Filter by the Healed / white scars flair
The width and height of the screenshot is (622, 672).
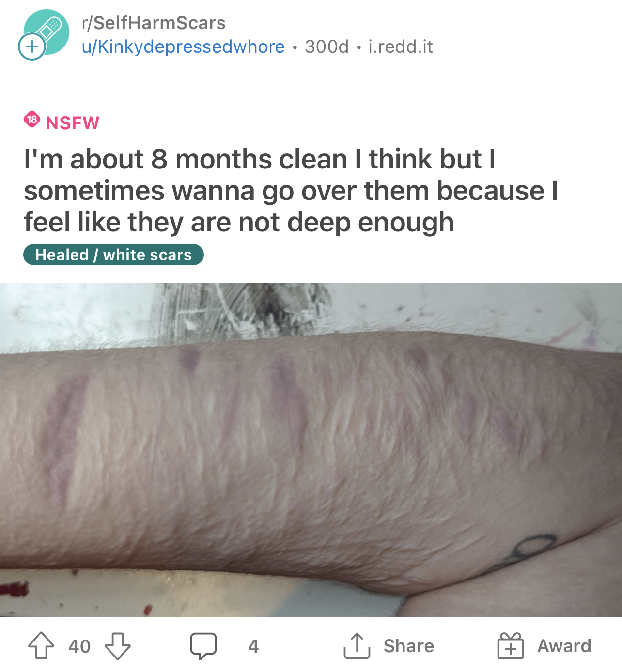point(113,255)
